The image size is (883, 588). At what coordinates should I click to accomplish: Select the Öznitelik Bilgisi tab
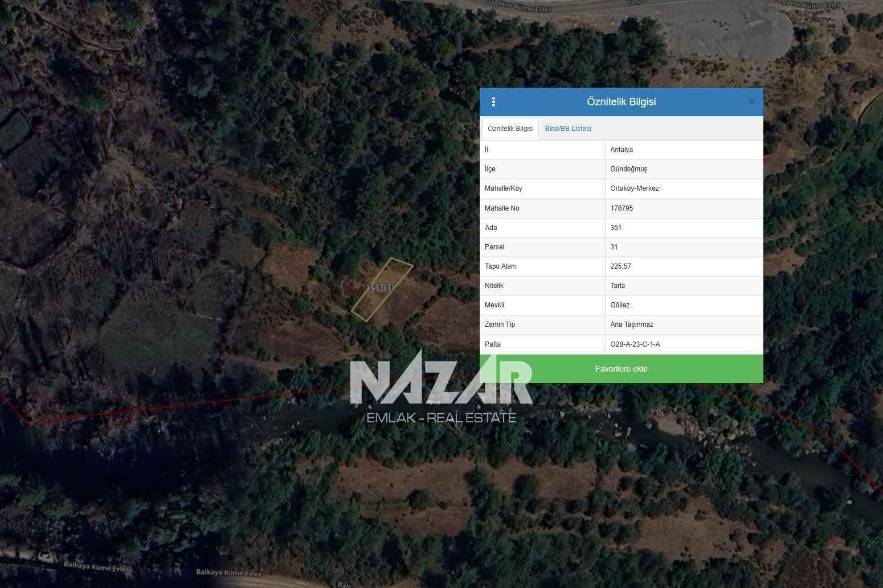point(510,129)
